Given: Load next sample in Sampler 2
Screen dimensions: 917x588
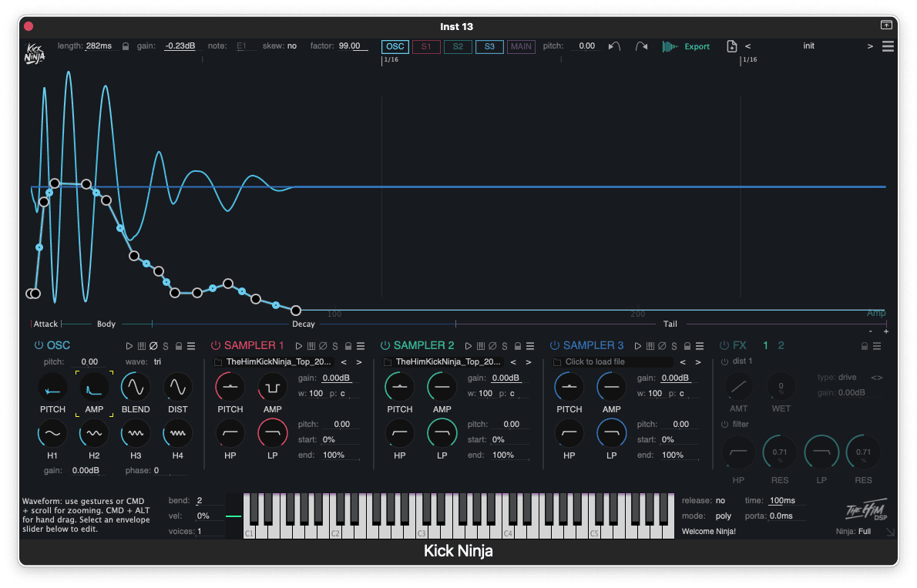Looking at the screenshot, I should coord(529,362).
